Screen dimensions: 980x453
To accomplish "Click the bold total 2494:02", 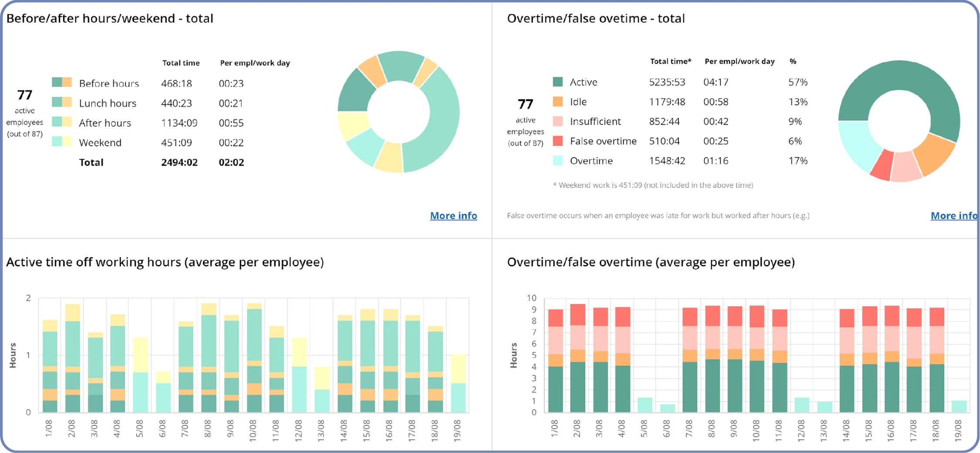I will pos(179,162).
